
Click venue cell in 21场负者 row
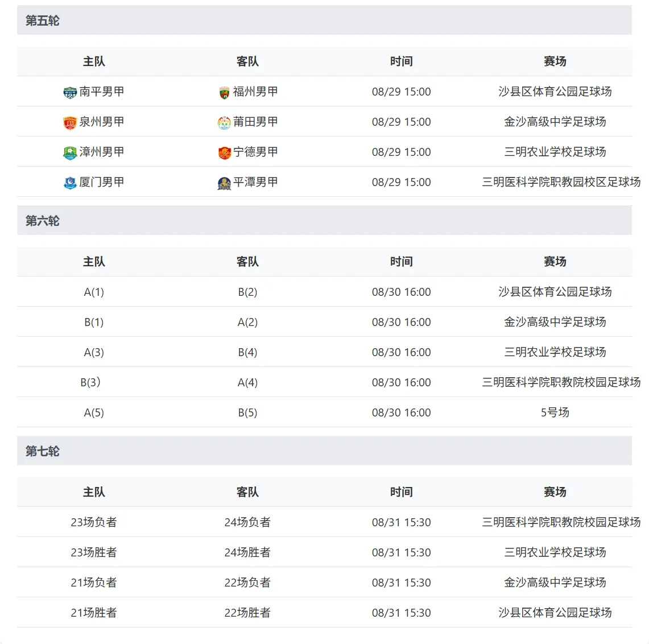click(555, 583)
